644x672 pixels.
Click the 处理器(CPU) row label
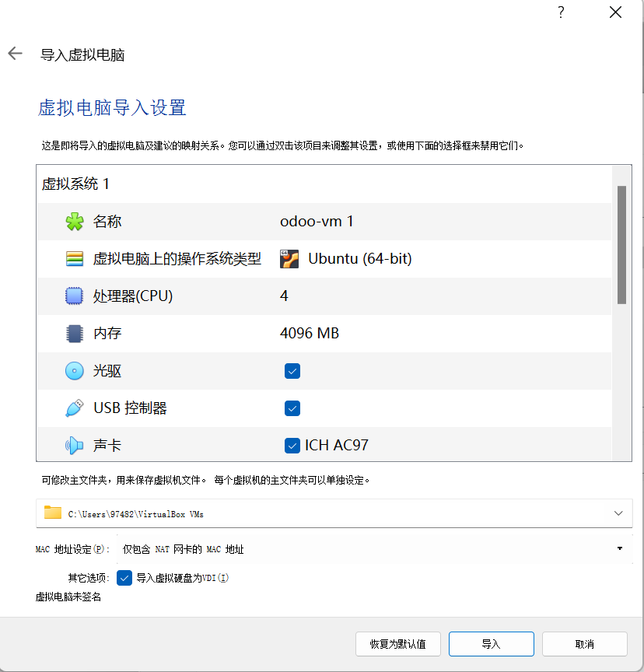tap(133, 296)
